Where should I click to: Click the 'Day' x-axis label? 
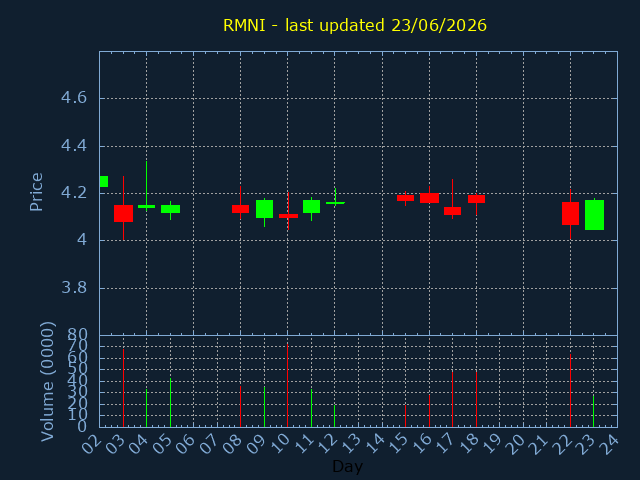tap(347, 466)
